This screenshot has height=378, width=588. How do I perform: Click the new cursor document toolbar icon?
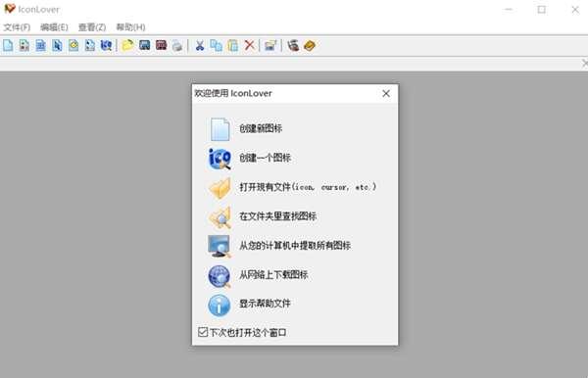pos(57,45)
